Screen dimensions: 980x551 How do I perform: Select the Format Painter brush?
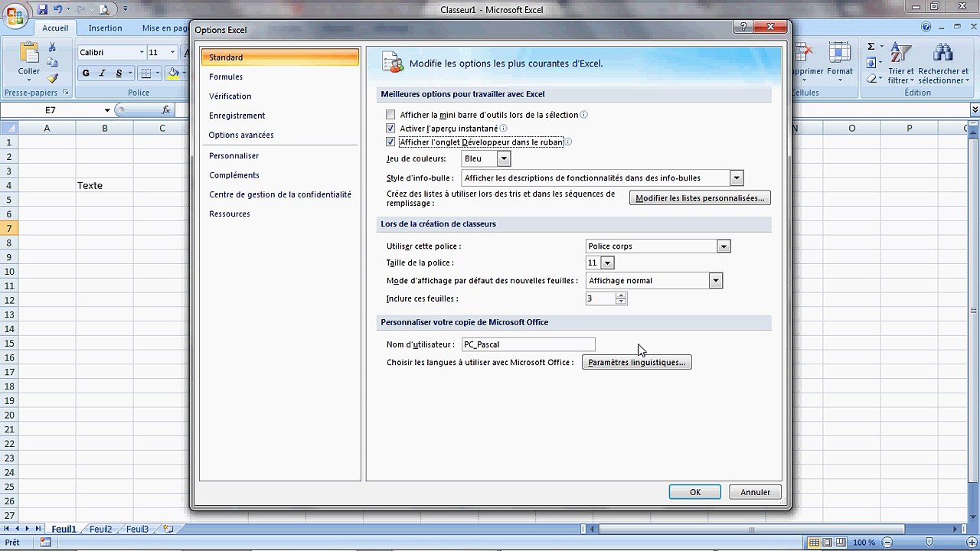tap(52, 77)
